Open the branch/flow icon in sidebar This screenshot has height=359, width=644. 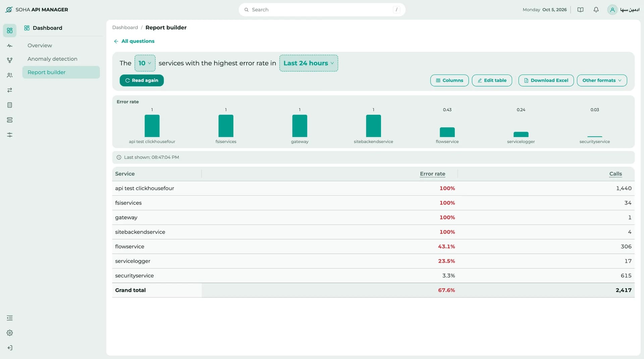click(x=10, y=60)
